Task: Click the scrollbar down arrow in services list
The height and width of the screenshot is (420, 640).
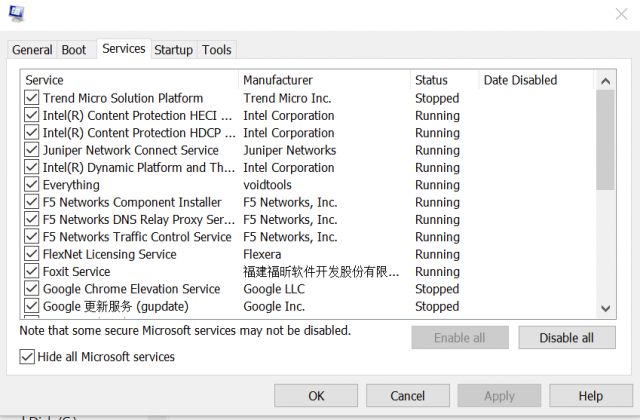Action: pos(605,309)
